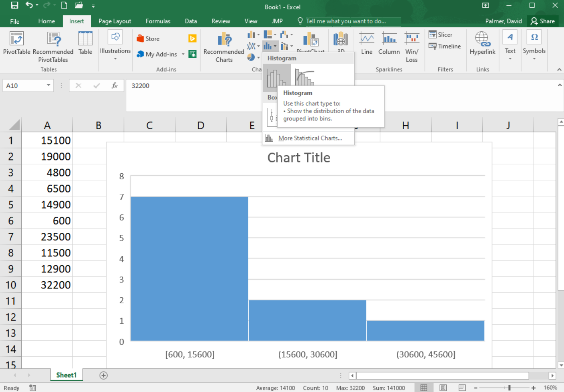Click the zoom slider handle

(509, 388)
